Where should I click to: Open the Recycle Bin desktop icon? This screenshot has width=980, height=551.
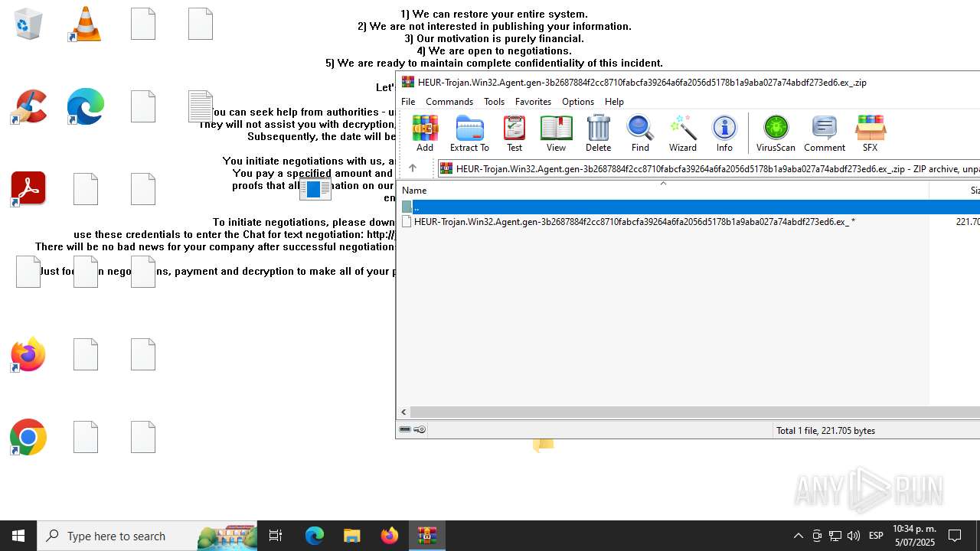[28, 24]
